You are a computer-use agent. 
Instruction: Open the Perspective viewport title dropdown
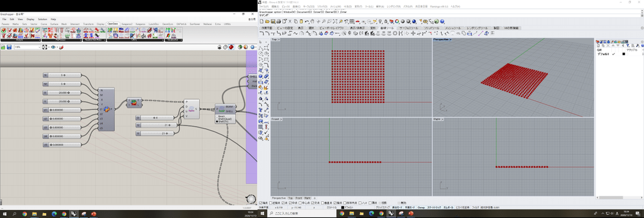click(x=450, y=40)
